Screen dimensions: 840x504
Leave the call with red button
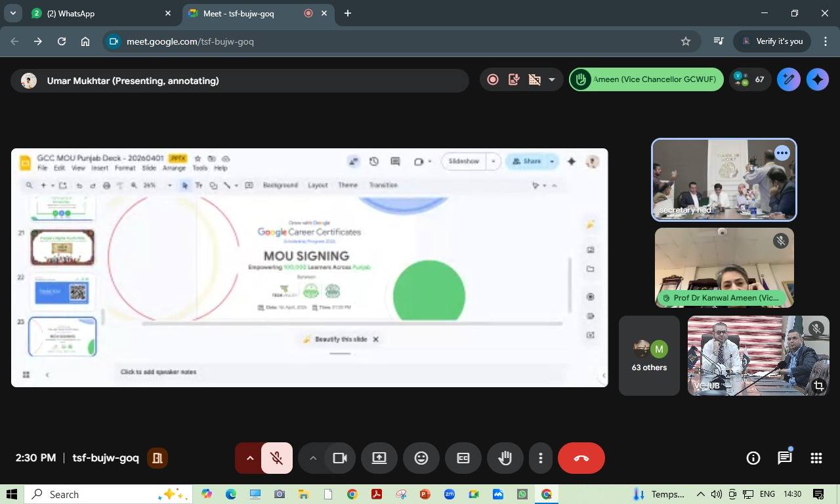point(581,458)
